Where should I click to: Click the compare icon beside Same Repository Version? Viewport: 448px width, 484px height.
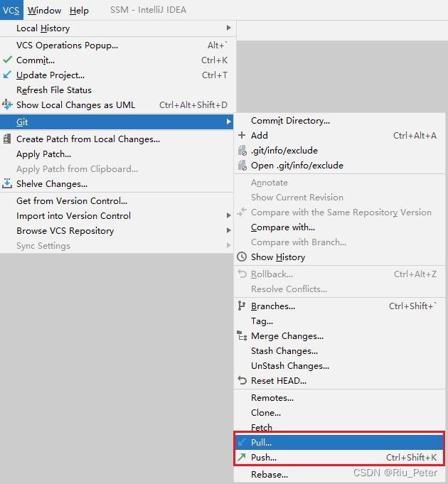pyautogui.click(x=242, y=212)
